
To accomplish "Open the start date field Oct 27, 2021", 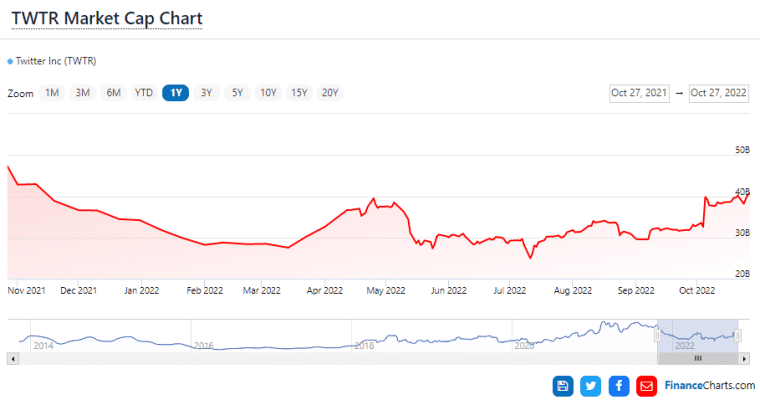I will tap(638, 93).
